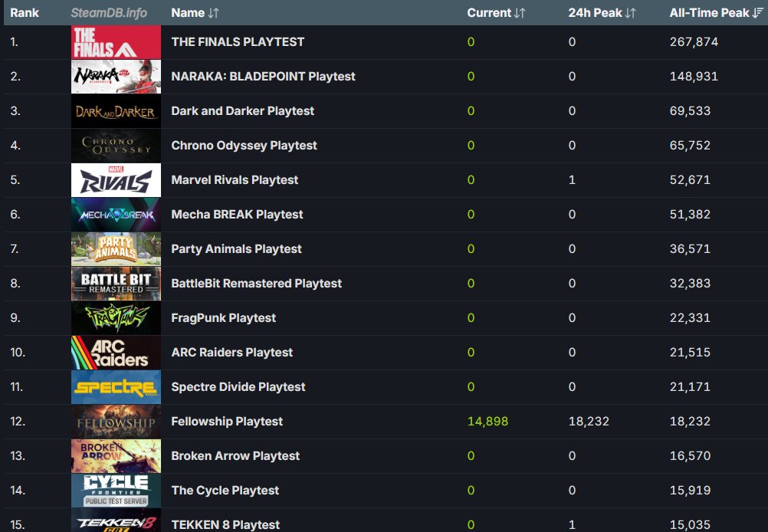The height and width of the screenshot is (532, 768).
Task: Open The Cycle Playtest link
Action: [x=225, y=491]
